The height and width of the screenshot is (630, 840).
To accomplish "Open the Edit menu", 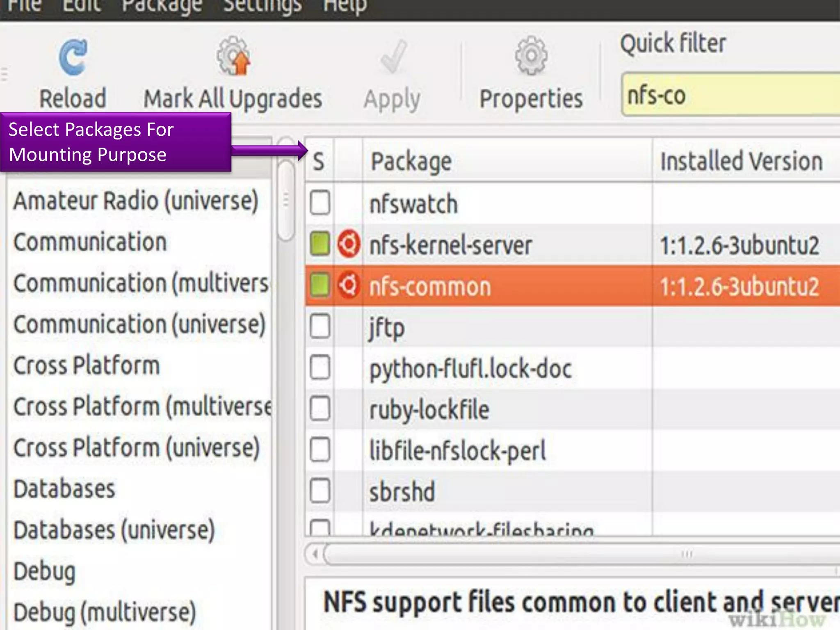I will tap(81, 6).
